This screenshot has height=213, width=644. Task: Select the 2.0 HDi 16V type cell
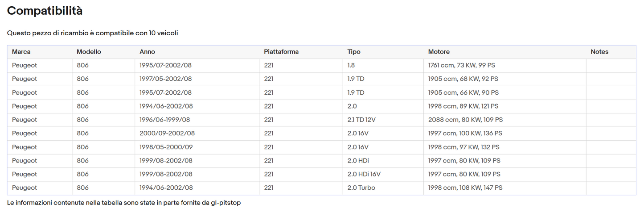364,174
